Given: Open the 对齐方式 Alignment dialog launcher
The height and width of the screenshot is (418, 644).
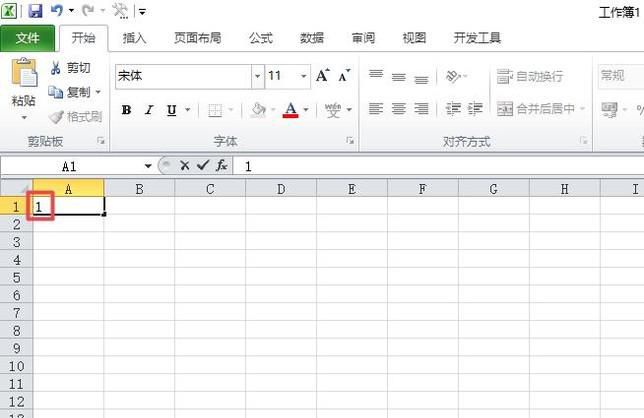Looking at the screenshot, I should (584, 141).
